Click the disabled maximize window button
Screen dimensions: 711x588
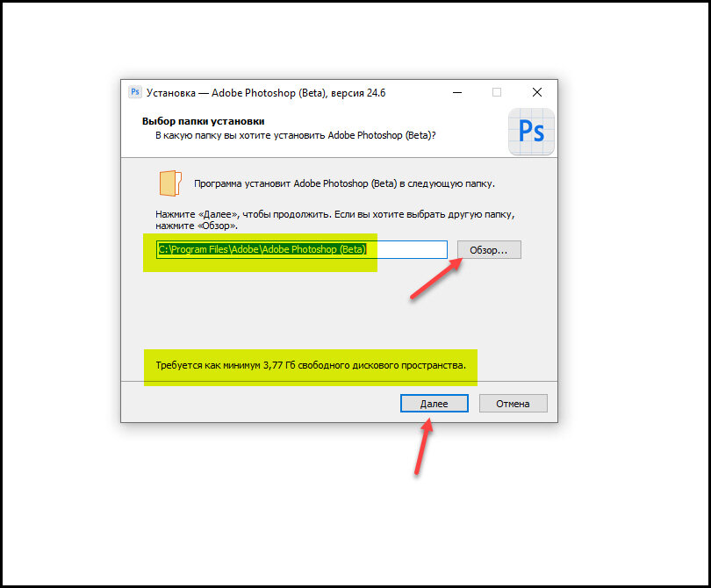coord(497,92)
